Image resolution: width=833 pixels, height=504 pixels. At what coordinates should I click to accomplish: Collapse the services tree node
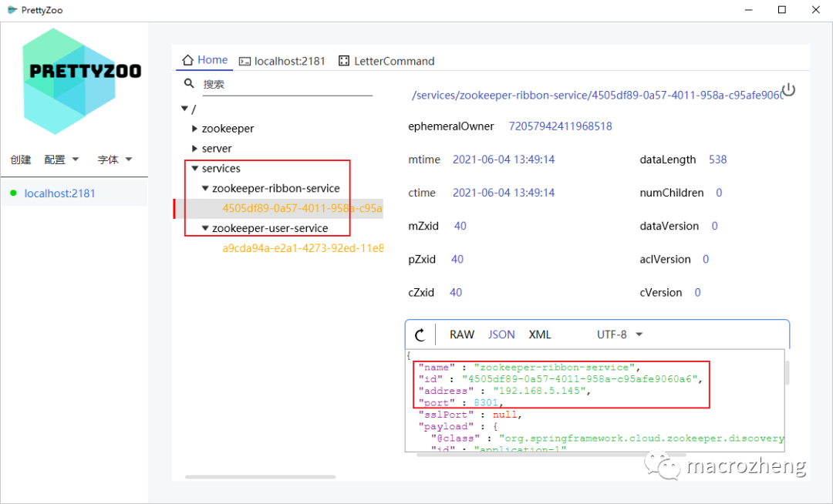tap(194, 168)
